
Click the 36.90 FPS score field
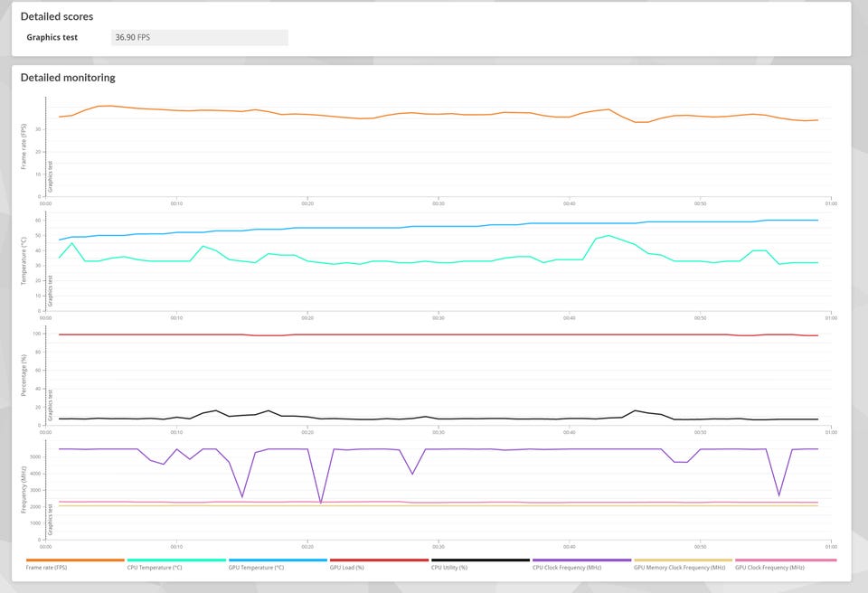click(199, 37)
